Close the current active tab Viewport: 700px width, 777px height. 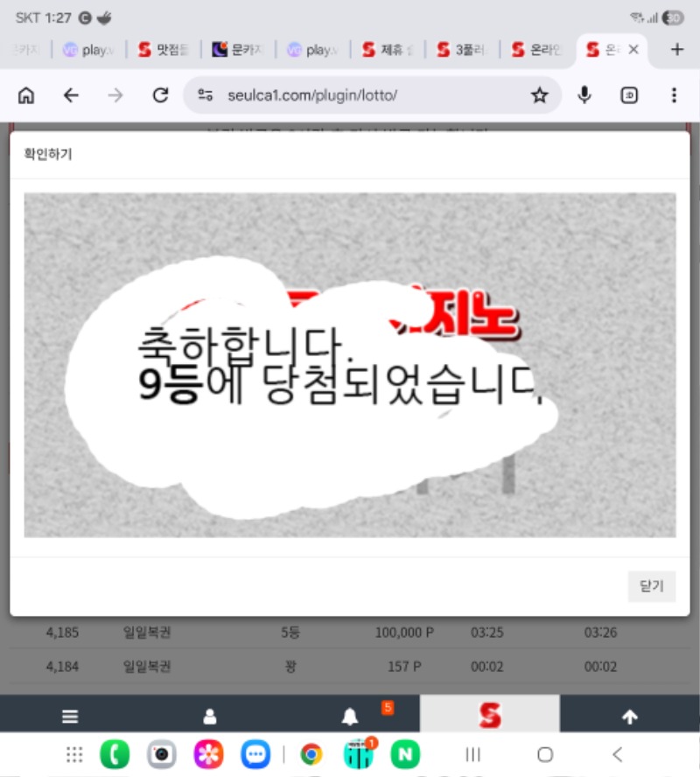point(633,50)
